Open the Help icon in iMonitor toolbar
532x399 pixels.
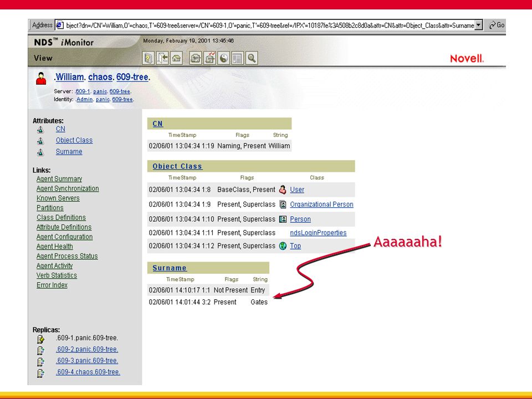(149, 58)
